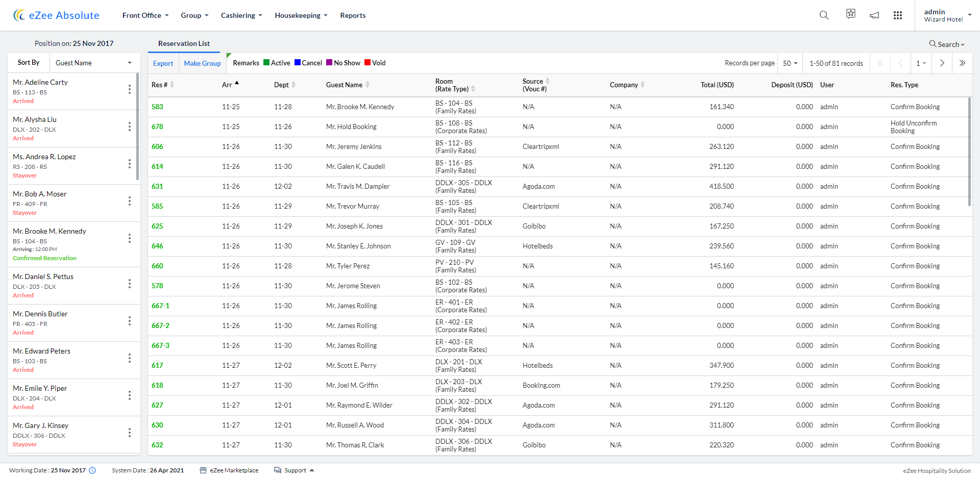980x478 pixels.
Task: Expand the Front Office menu
Action: click(x=145, y=15)
